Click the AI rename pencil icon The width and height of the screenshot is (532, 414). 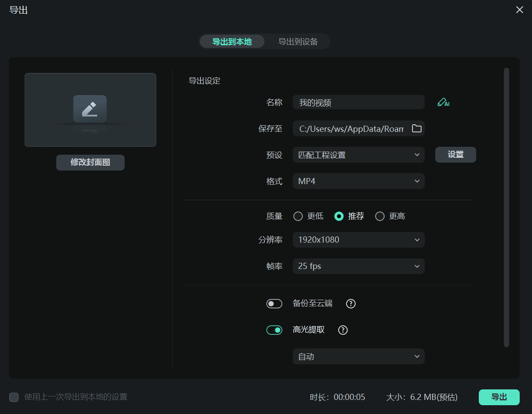click(443, 102)
